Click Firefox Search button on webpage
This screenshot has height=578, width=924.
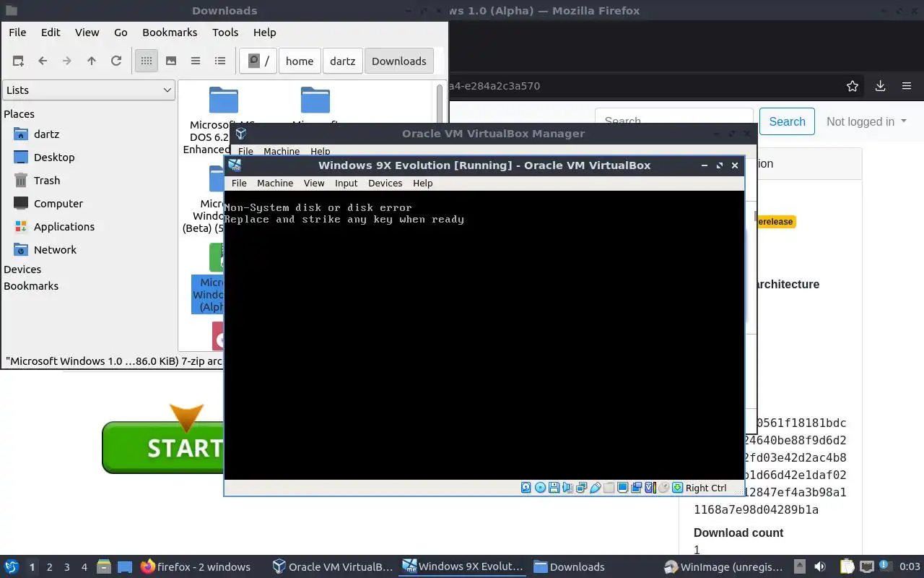point(787,121)
